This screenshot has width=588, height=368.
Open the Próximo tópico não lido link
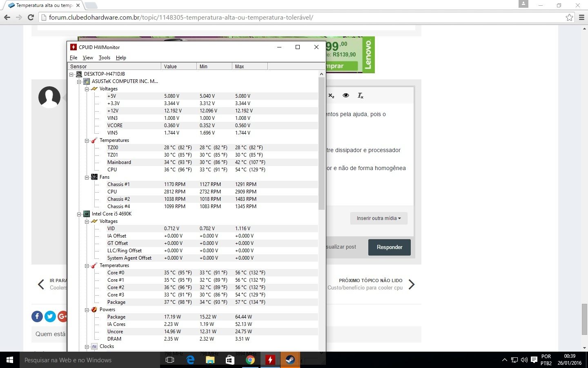point(370,280)
